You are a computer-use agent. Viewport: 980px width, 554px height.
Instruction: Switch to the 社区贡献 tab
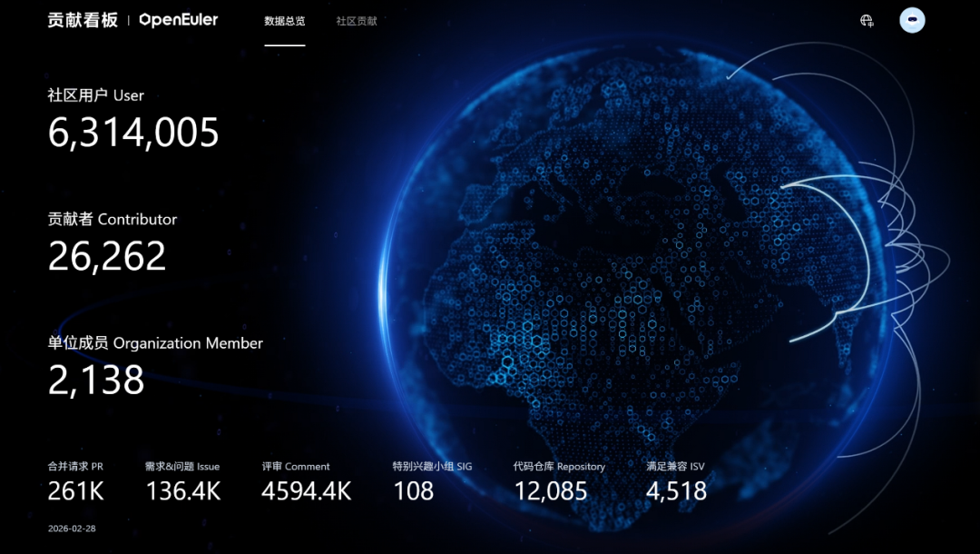[x=357, y=21]
